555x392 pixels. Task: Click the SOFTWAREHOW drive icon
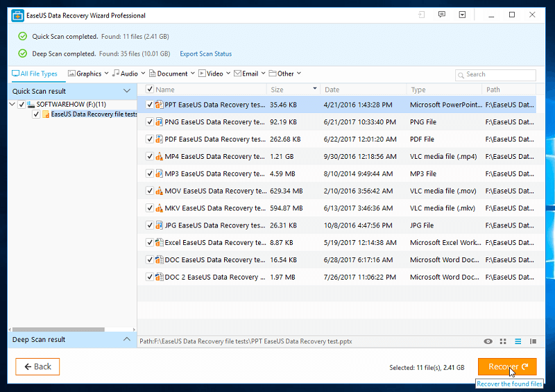pos(31,105)
